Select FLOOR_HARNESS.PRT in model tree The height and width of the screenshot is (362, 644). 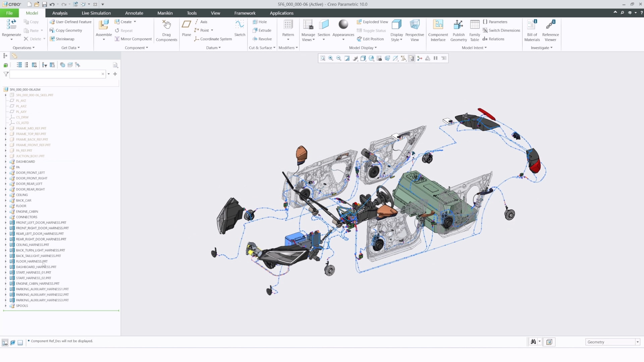(32, 261)
